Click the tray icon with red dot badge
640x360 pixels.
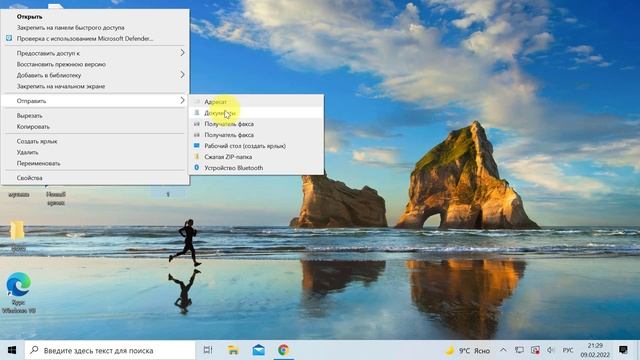tap(536, 350)
